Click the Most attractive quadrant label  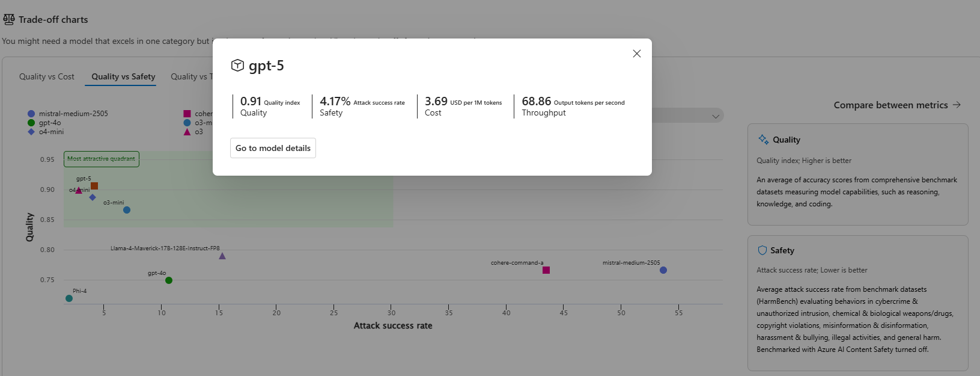click(x=102, y=159)
